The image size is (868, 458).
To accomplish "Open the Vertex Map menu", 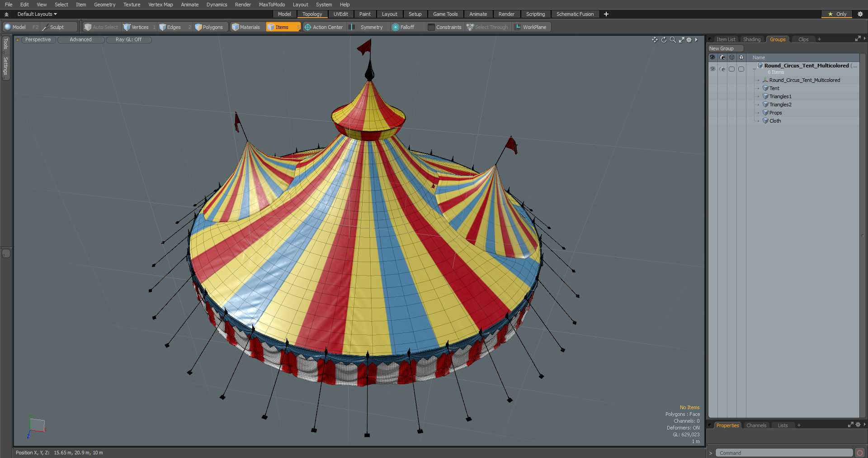I will pos(160,5).
